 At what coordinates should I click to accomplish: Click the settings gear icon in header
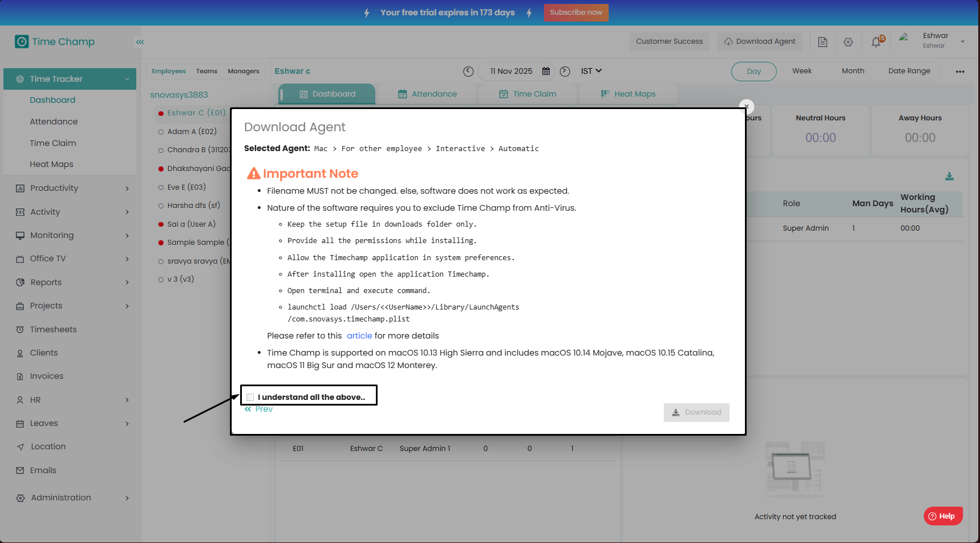(848, 42)
